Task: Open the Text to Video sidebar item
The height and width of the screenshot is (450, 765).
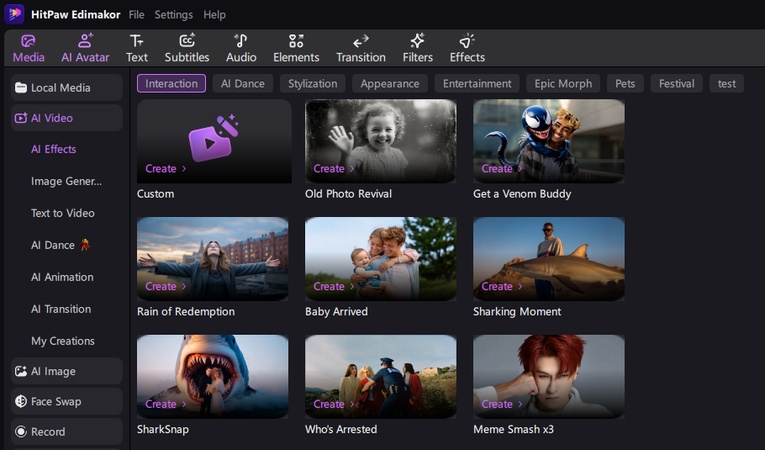Action: [x=62, y=213]
